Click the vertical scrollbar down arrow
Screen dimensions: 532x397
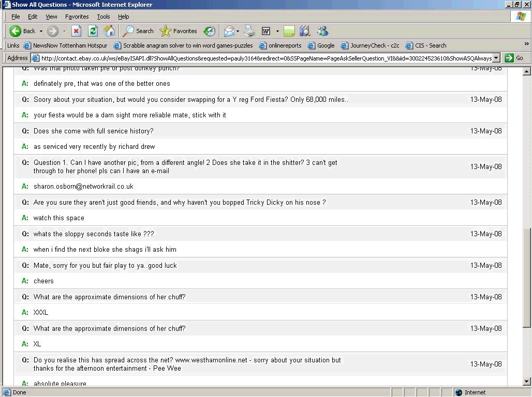(x=527, y=381)
